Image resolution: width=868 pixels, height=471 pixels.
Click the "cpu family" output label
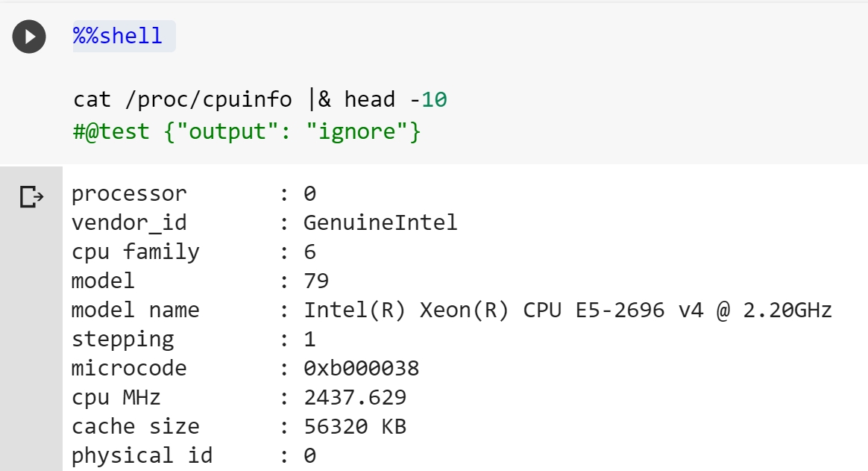pyautogui.click(x=136, y=252)
